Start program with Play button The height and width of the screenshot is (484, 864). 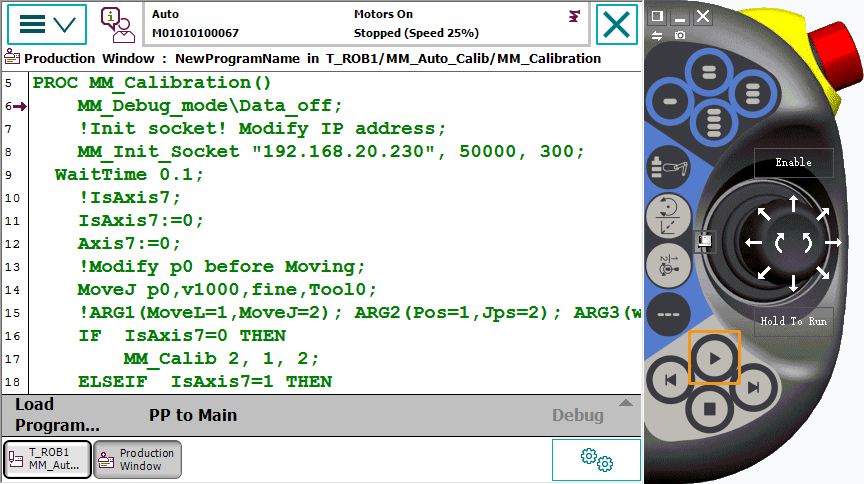(x=714, y=358)
